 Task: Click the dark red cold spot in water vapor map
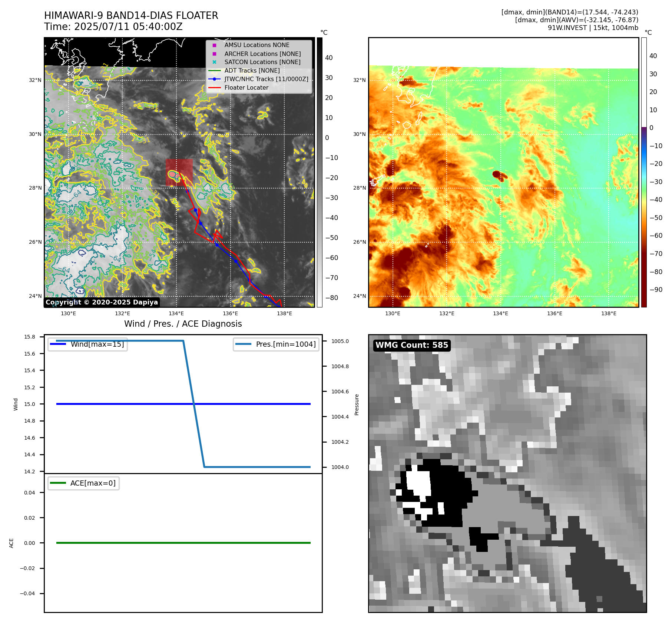tap(500, 175)
